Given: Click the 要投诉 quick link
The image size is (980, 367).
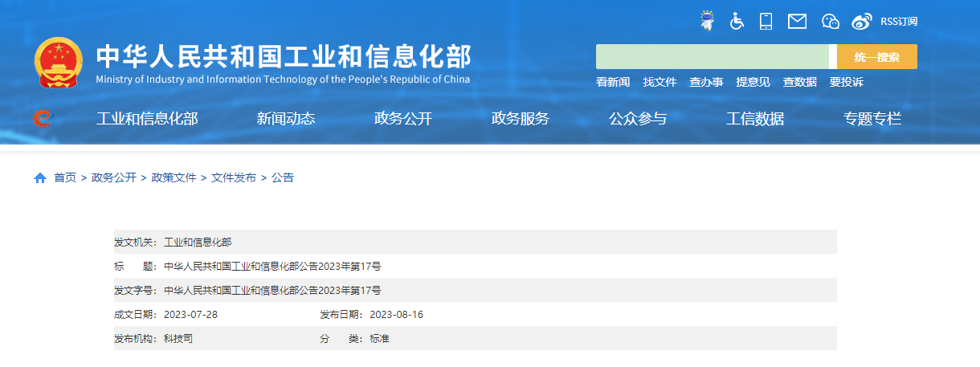Looking at the screenshot, I should 847,82.
